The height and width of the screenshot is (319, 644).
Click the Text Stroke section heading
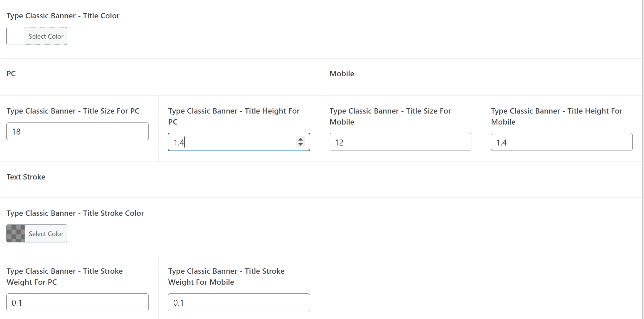coord(26,177)
